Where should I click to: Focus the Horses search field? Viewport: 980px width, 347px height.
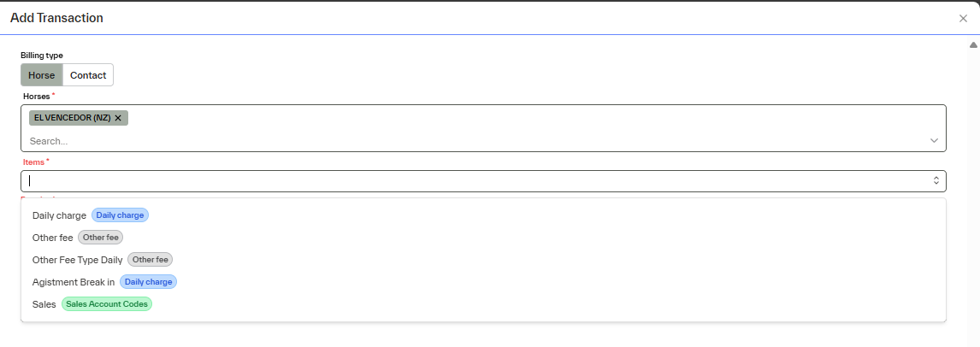point(257,141)
